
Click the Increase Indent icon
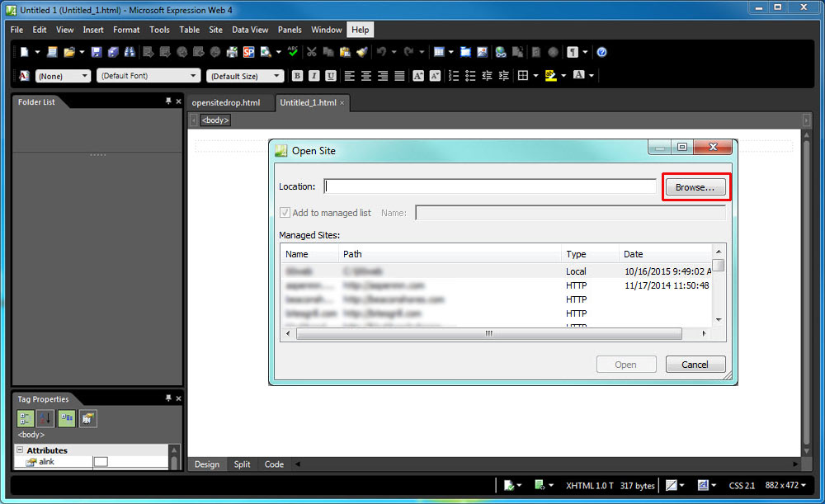click(504, 76)
